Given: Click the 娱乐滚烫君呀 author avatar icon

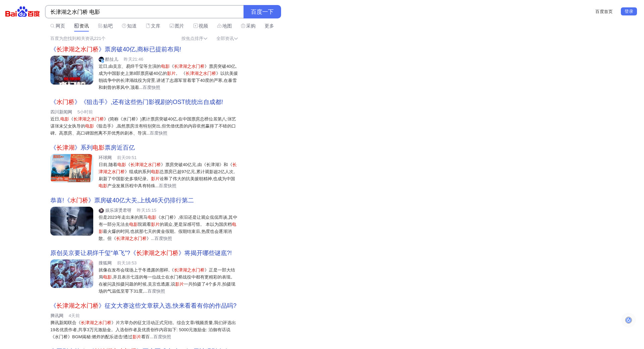Looking at the screenshot, I should point(101,210).
